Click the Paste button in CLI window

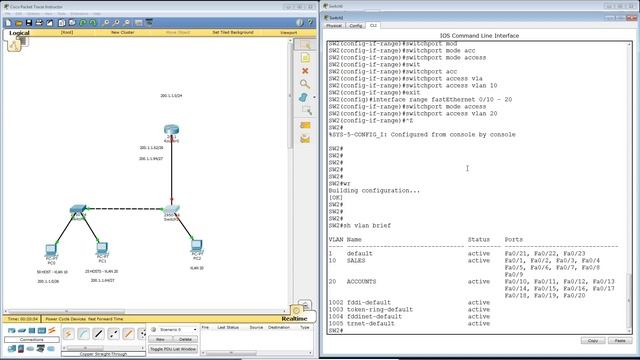point(620,341)
